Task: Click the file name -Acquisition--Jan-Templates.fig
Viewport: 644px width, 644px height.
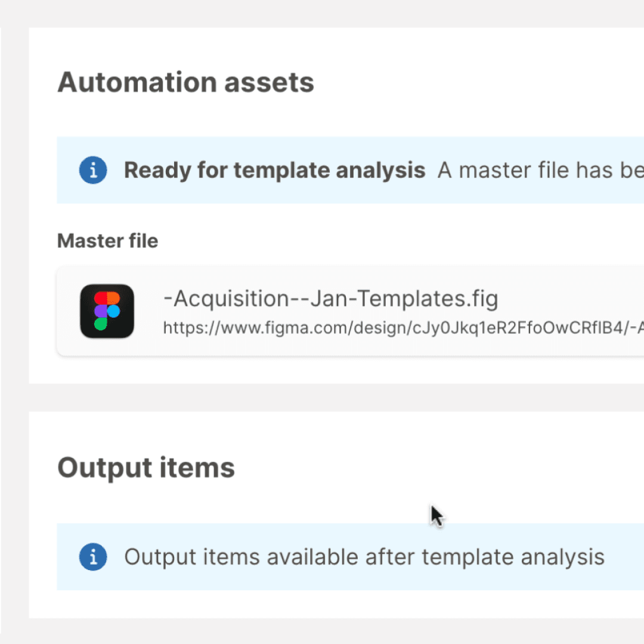Action: point(331,298)
